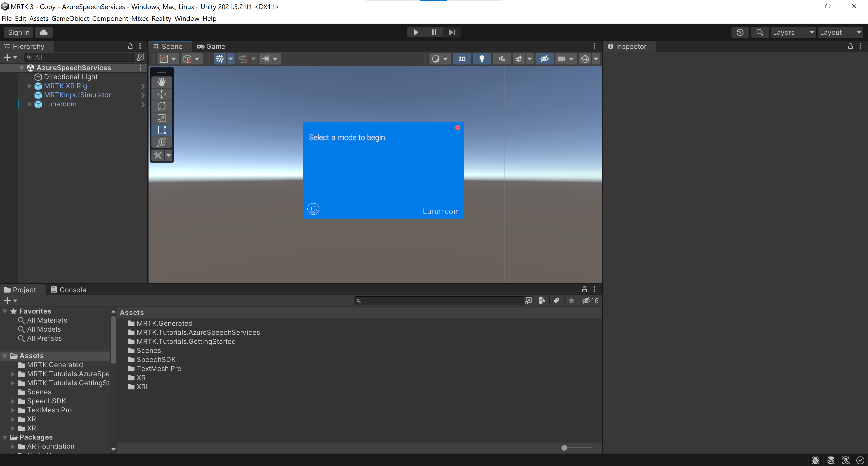Select the Rotate tool
This screenshot has width=868, height=466.
tap(162, 106)
